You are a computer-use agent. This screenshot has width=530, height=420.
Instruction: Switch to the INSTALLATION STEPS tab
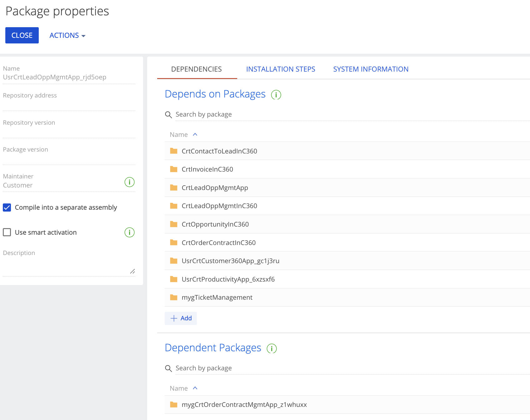click(280, 69)
